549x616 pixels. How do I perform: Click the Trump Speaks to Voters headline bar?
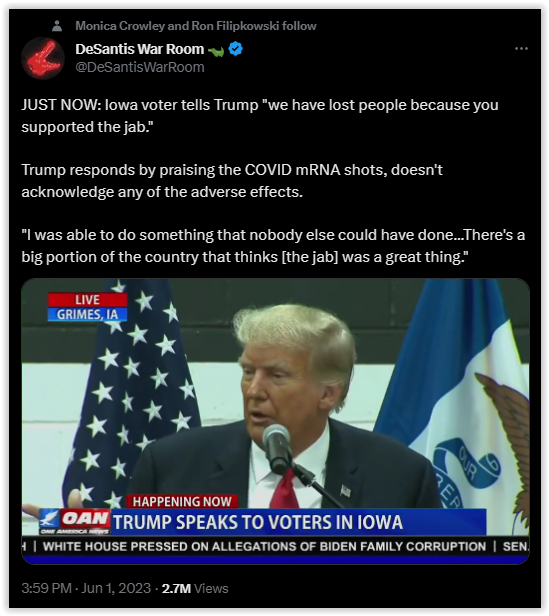(299, 522)
